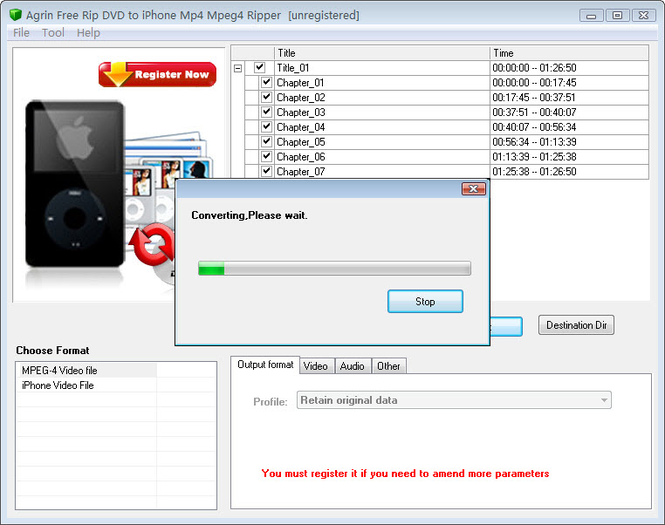Uncheck the Title_01 checkbox
The width and height of the screenshot is (665, 525).
pyautogui.click(x=260, y=67)
